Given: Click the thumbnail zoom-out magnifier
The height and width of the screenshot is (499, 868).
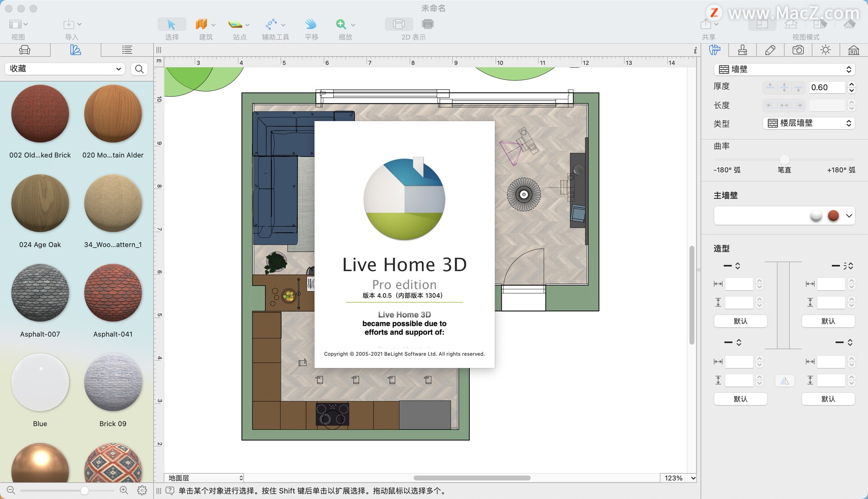Looking at the screenshot, I should pos(11,490).
